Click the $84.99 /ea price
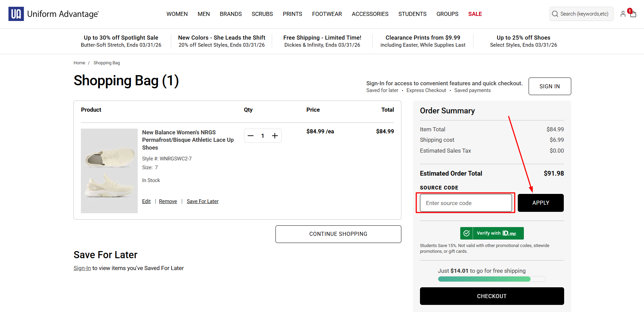Screen dimensions: 644x312 pos(320,131)
